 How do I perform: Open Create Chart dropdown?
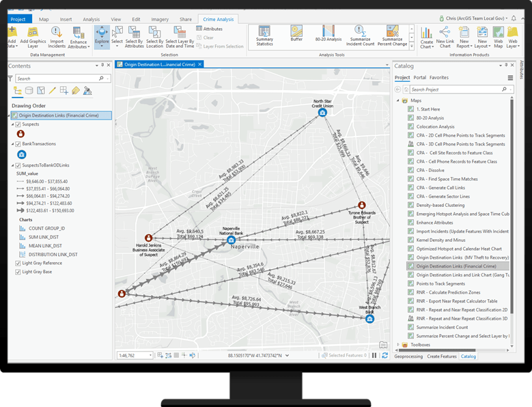[432, 47]
